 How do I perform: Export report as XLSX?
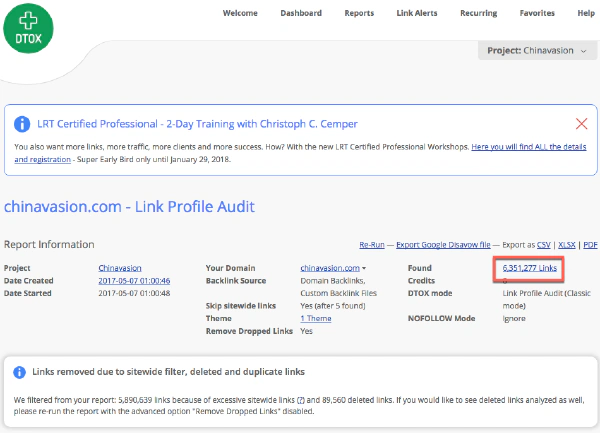566,245
